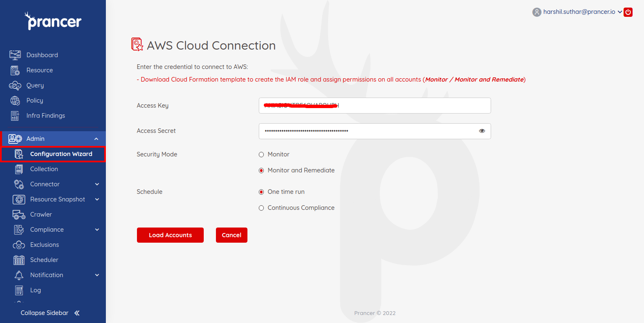Expand the Connector submenu chevron
The image size is (644, 323).
coord(97,184)
